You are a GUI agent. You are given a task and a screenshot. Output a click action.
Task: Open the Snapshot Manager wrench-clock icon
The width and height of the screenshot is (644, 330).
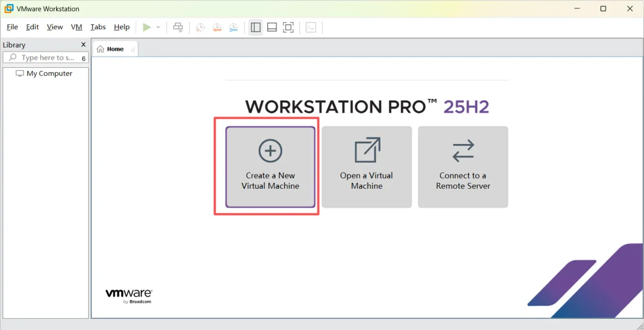(x=233, y=27)
